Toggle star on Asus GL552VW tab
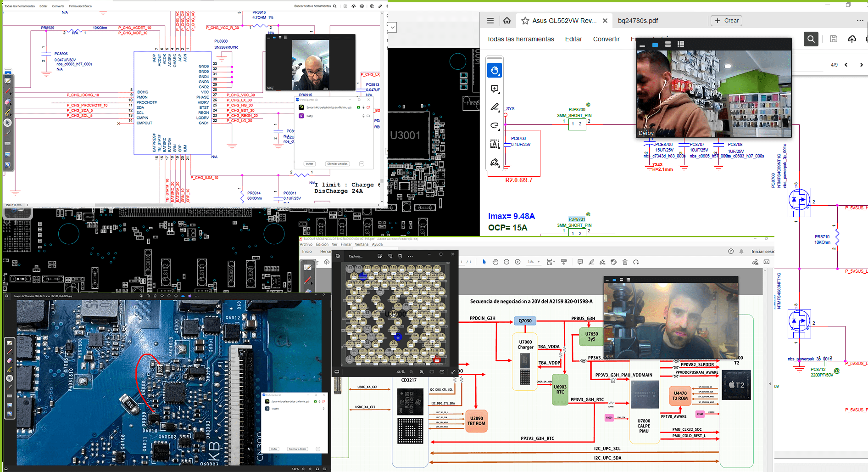 (x=525, y=21)
